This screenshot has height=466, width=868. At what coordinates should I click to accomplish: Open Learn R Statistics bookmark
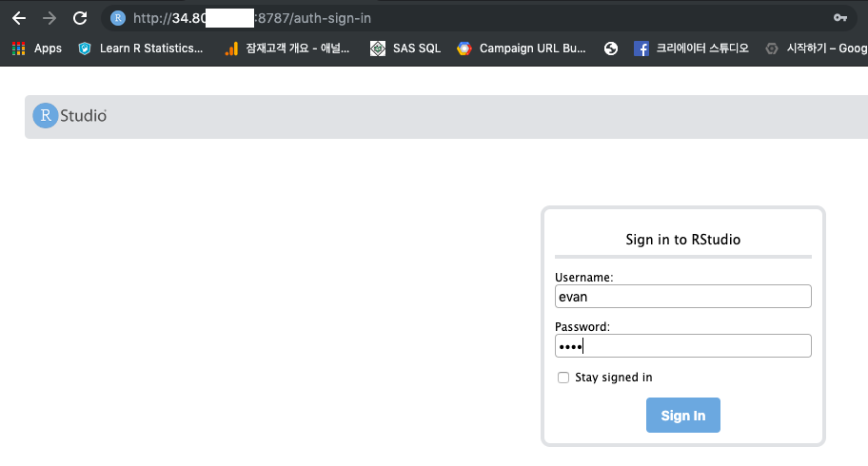[x=140, y=49]
